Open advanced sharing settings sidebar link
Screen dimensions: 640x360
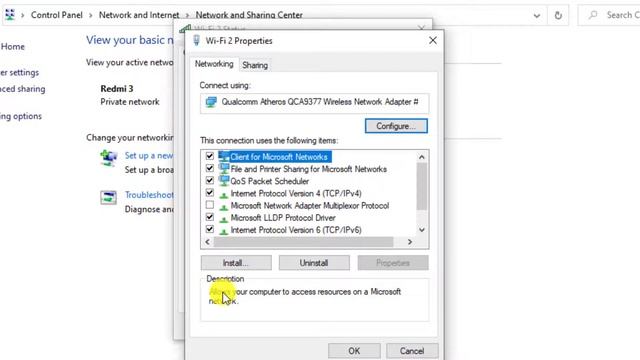pyautogui.click(x=22, y=89)
